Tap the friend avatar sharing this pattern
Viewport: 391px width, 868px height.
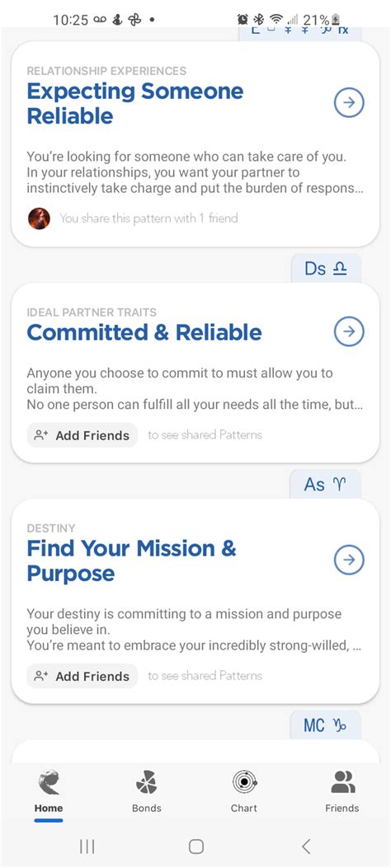pos(39,218)
